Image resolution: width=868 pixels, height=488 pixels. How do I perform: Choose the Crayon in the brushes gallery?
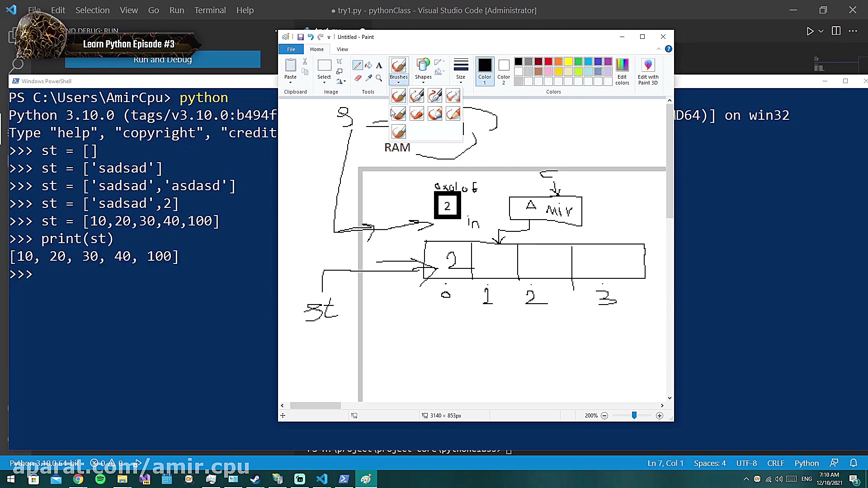coord(416,114)
